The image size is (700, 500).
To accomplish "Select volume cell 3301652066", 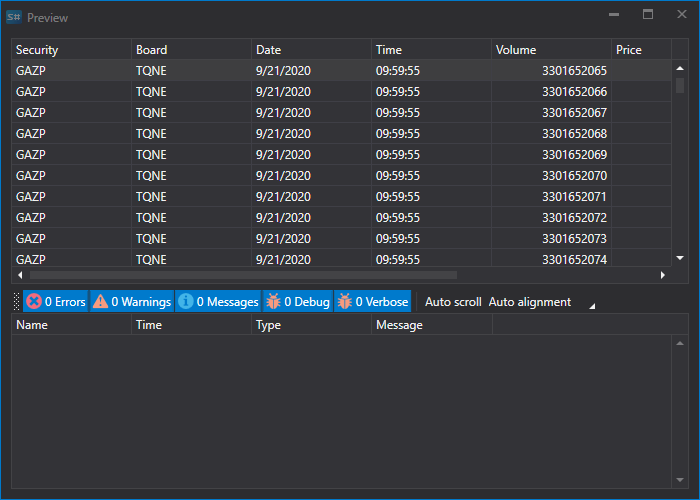I will tap(552, 92).
